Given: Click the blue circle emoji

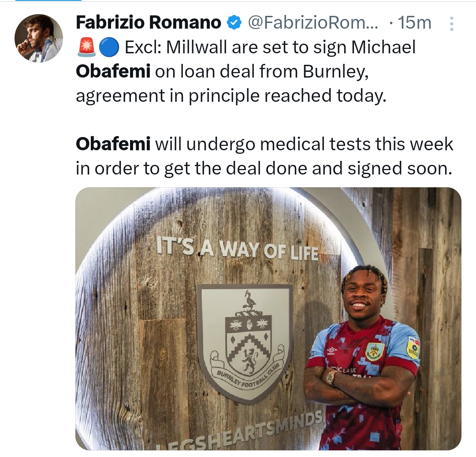Looking at the screenshot, I should pyautogui.click(x=108, y=48).
